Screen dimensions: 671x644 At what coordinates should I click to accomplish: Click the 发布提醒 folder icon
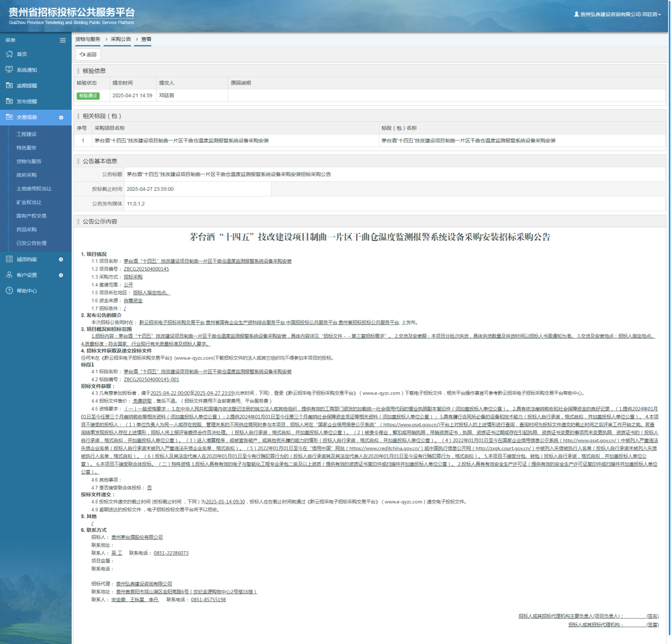pos(9,101)
